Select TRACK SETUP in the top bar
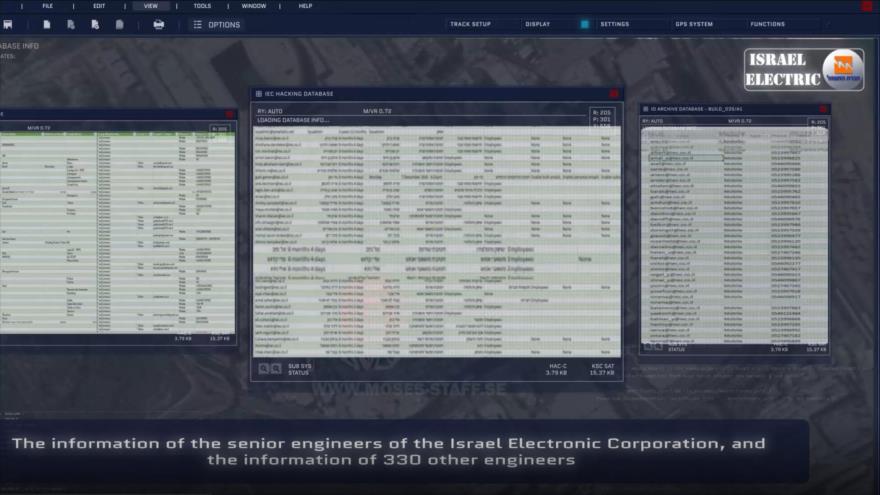Viewport: 880px width, 495px height. 470,24
